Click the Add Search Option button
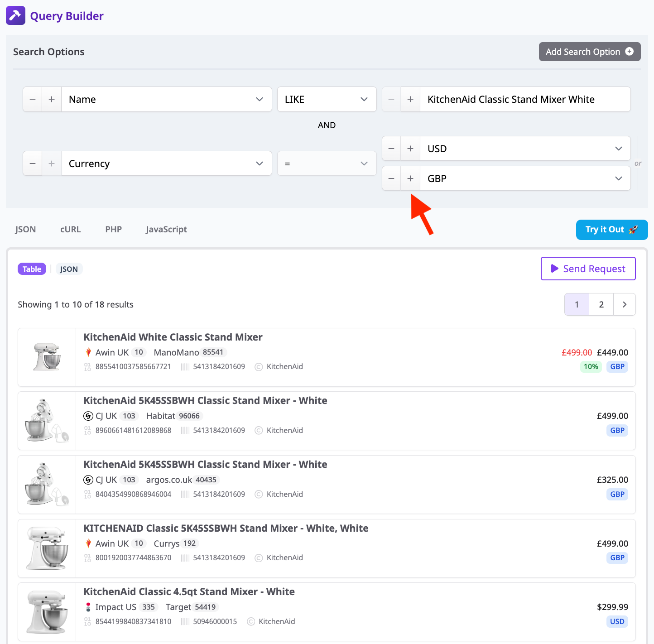Screen dimensions: 654x644 point(590,52)
